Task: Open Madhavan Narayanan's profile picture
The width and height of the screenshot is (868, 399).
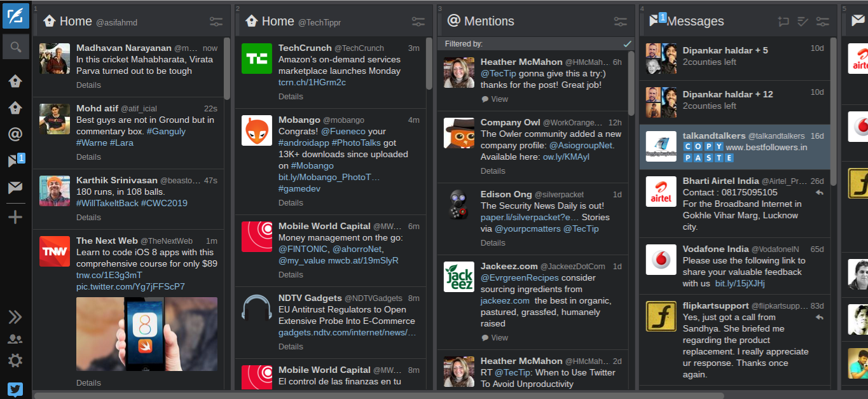Action: tap(55, 59)
